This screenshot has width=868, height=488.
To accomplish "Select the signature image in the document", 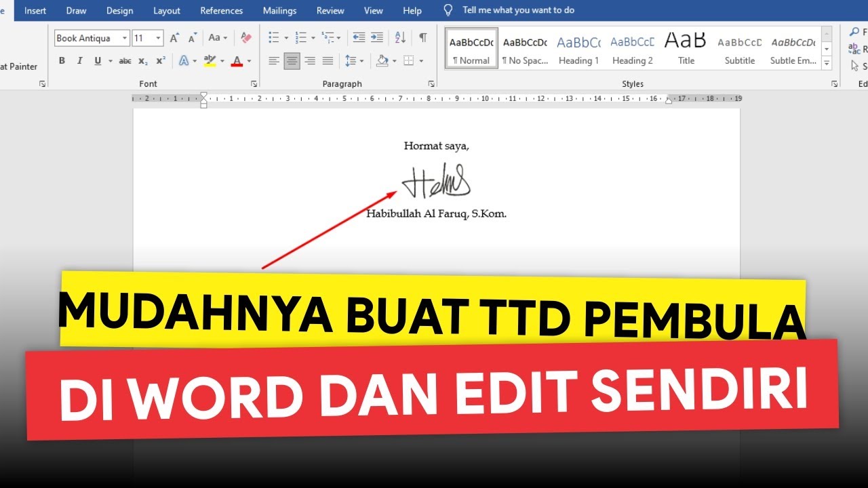I will (x=436, y=181).
